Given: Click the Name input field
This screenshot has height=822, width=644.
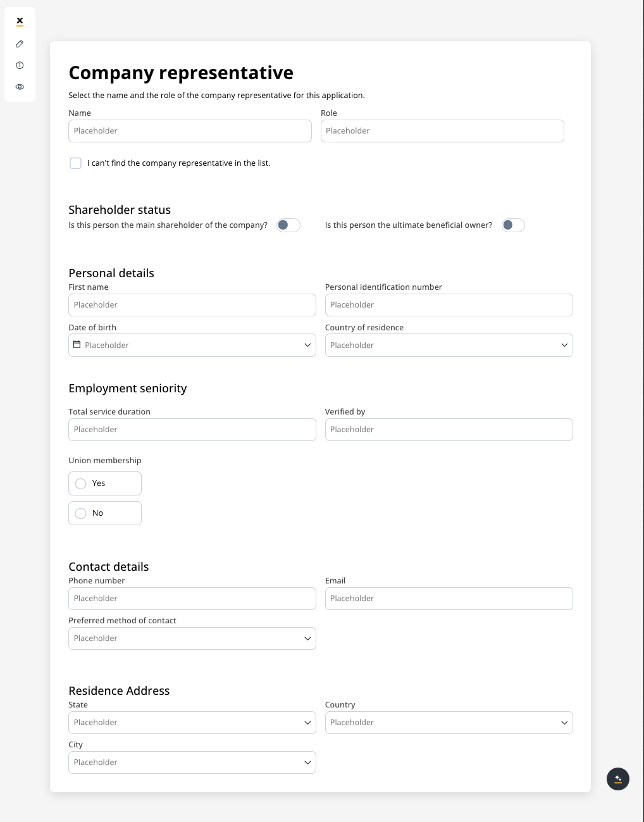Looking at the screenshot, I should coord(190,131).
